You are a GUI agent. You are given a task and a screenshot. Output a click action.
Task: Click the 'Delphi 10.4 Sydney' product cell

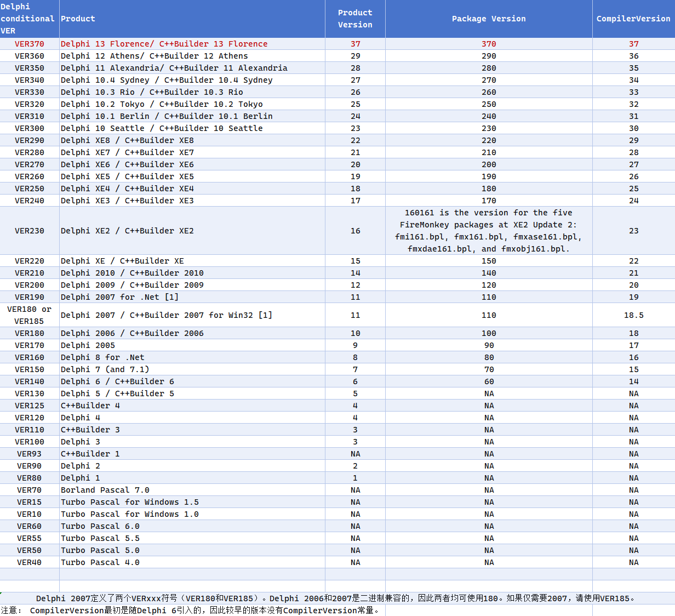[192, 80]
